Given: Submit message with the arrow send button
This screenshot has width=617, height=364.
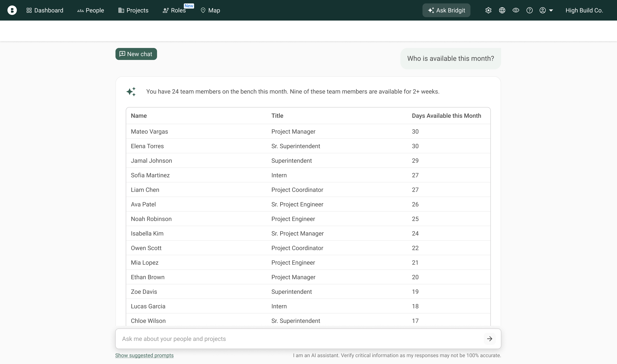Looking at the screenshot, I should 490,339.
